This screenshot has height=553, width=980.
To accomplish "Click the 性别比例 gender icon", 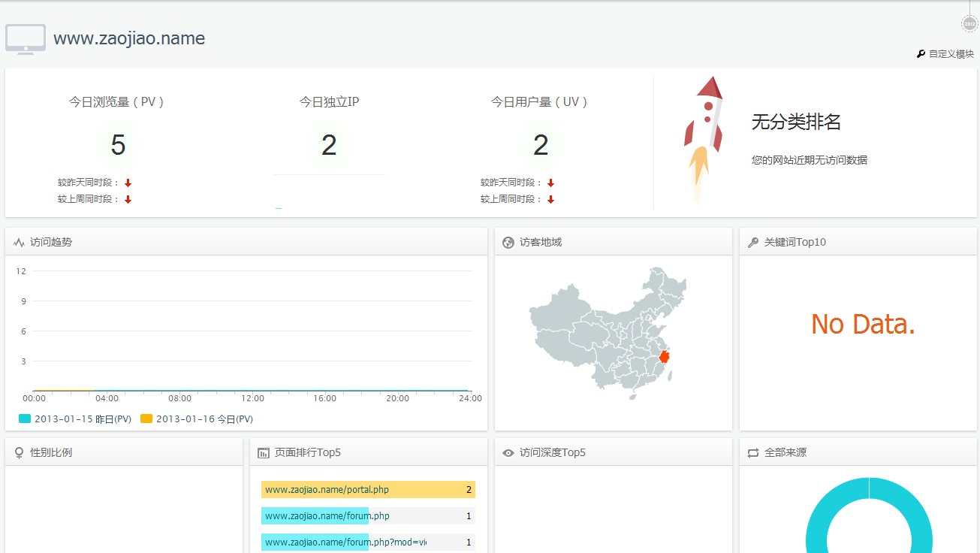I will coord(19,453).
